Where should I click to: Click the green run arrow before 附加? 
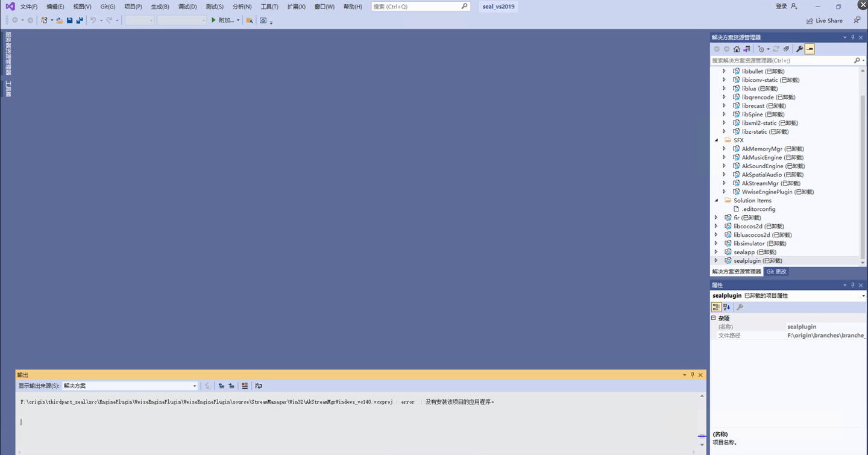213,20
